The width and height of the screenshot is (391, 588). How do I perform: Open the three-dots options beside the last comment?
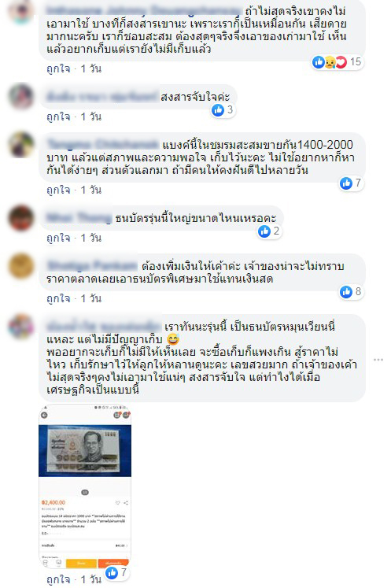coord(378,360)
